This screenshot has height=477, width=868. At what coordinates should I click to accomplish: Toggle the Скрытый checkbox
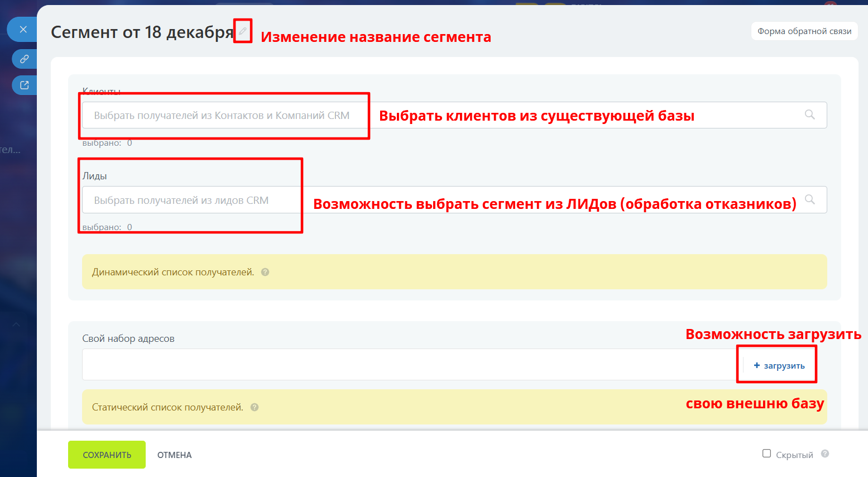coord(767,454)
